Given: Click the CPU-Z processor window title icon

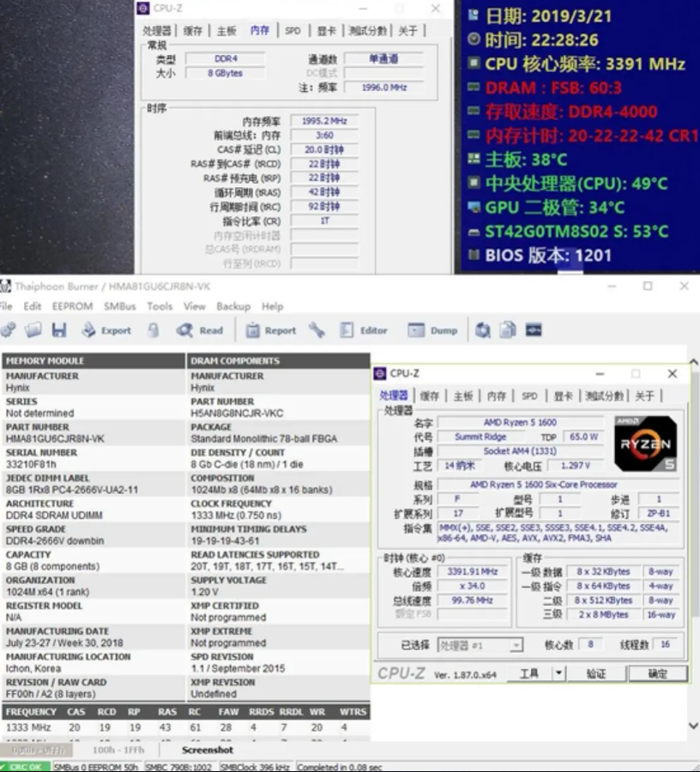Looking at the screenshot, I should coord(380,373).
